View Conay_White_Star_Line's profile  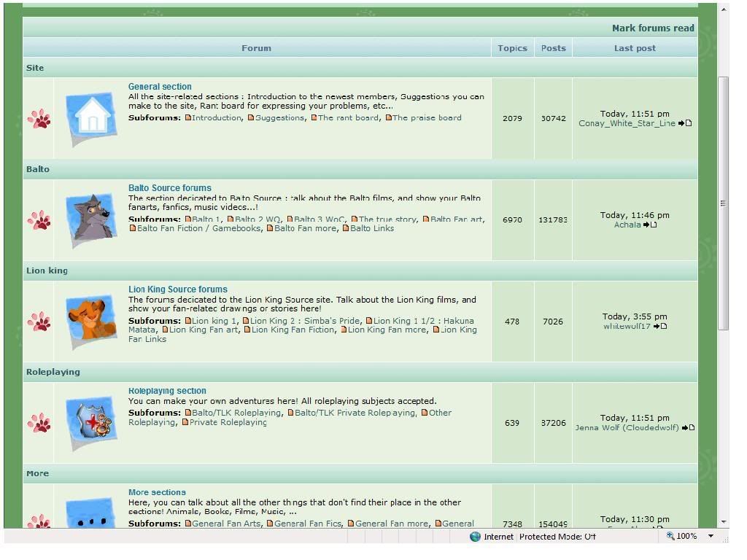click(x=627, y=123)
